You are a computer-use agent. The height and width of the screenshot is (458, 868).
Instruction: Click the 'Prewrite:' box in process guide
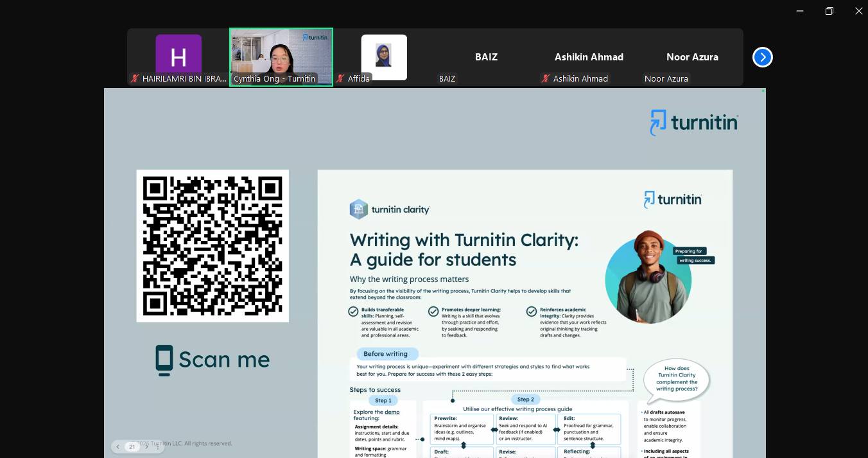click(462, 429)
